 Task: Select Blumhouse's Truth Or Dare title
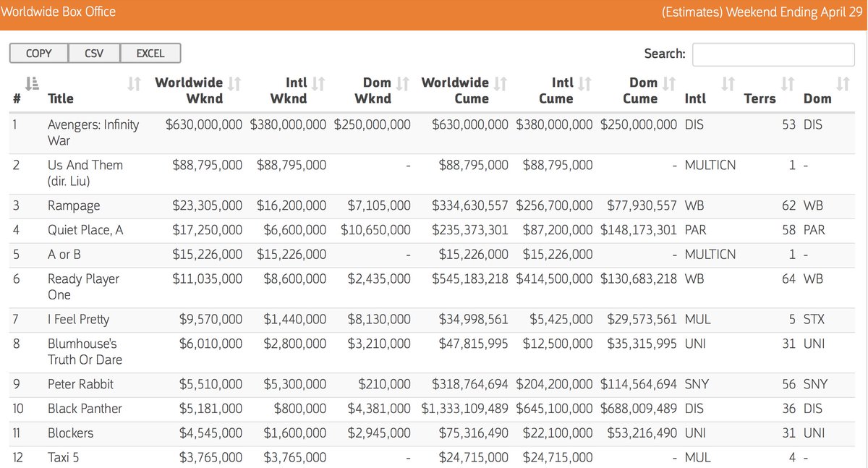(x=85, y=352)
